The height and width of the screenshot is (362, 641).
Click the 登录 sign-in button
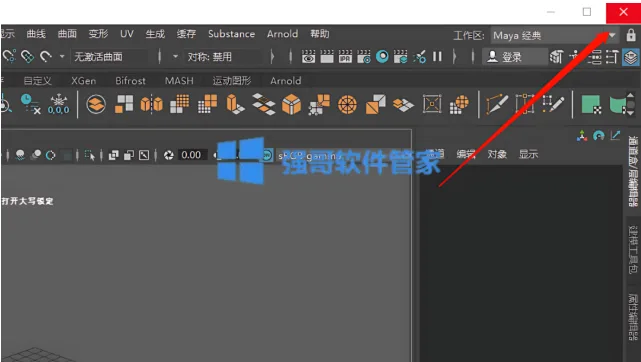[515, 57]
